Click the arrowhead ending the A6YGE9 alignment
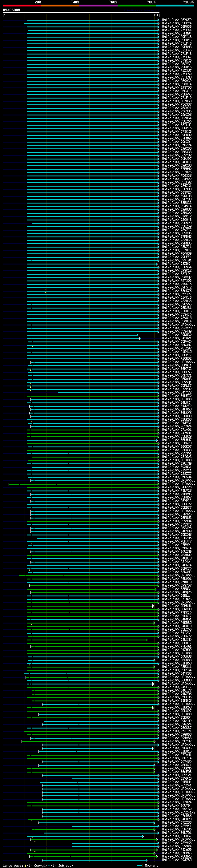This screenshot has height=868, width=197. coord(158,20)
